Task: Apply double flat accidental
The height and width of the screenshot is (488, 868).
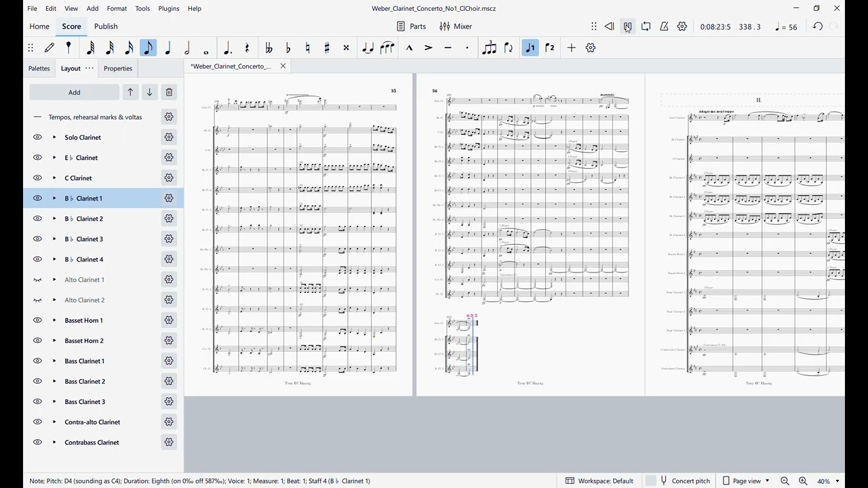Action: pyautogui.click(x=269, y=47)
